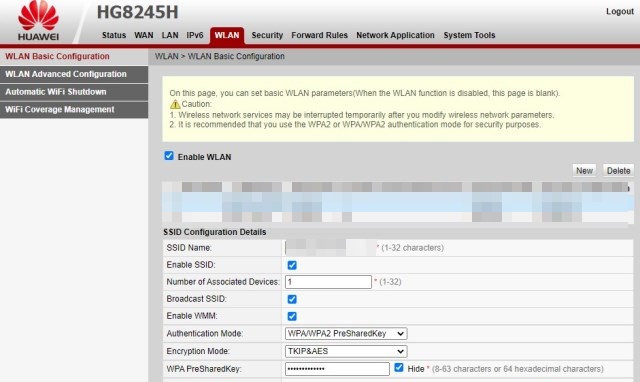640x382 pixels.
Task: Open the IPv6 tab
Action: coord(195,35)
